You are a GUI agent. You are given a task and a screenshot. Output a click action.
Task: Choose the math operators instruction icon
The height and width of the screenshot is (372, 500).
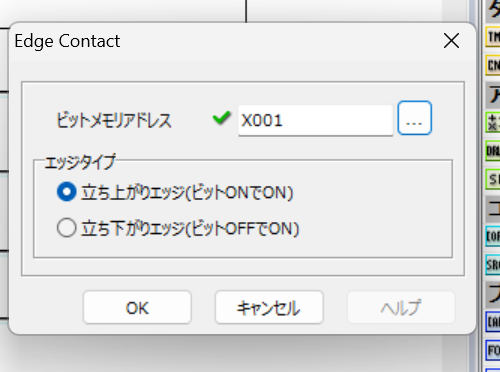pos(493,122)
